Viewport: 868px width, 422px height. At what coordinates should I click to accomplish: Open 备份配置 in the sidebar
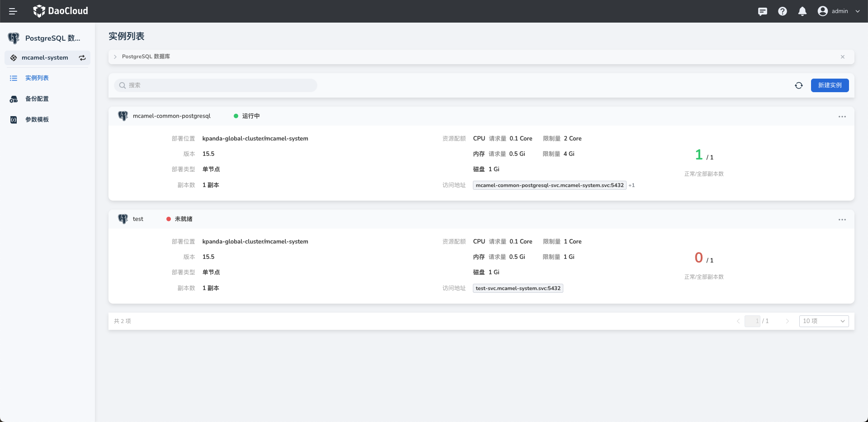coord(37,99)
